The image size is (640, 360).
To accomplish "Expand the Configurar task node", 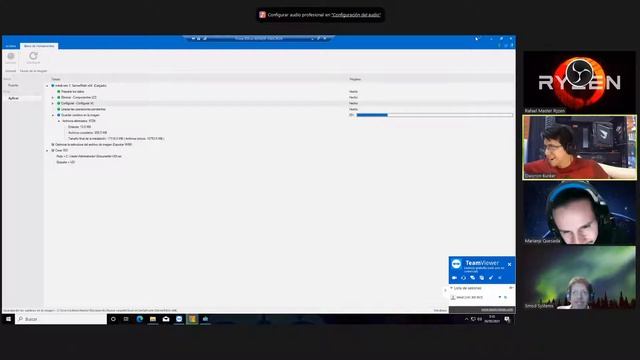I will point(53,103).
